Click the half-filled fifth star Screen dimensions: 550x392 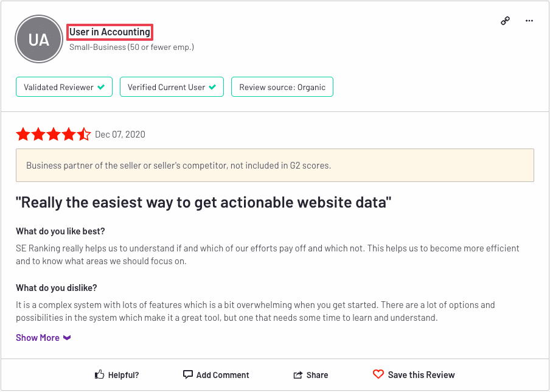tap(84, 135)
